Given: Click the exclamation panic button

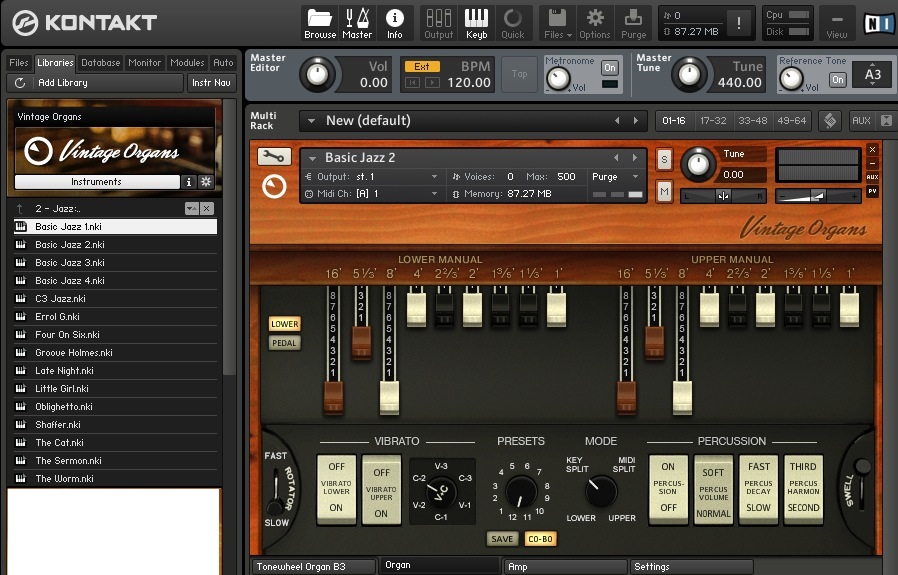Looking at the screenshot, I should (739, 23).
